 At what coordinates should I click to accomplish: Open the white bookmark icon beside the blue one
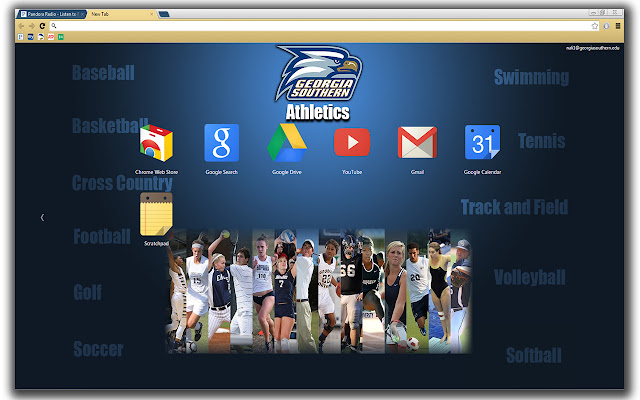[41, 37]
